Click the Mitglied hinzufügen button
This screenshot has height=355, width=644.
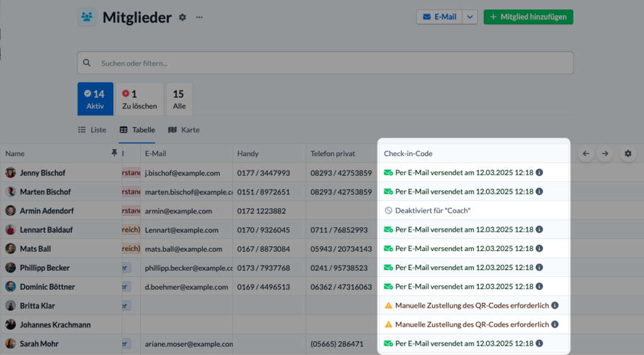coord(528,17)
